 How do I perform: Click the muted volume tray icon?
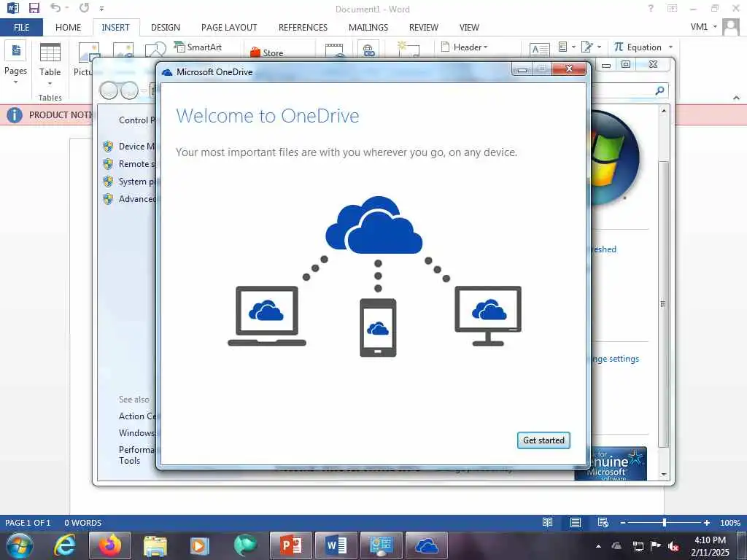(x=673, y=546)
